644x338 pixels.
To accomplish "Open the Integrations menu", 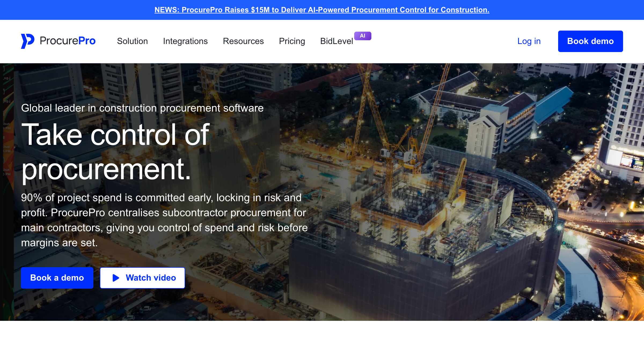I will tap(185, 41).
